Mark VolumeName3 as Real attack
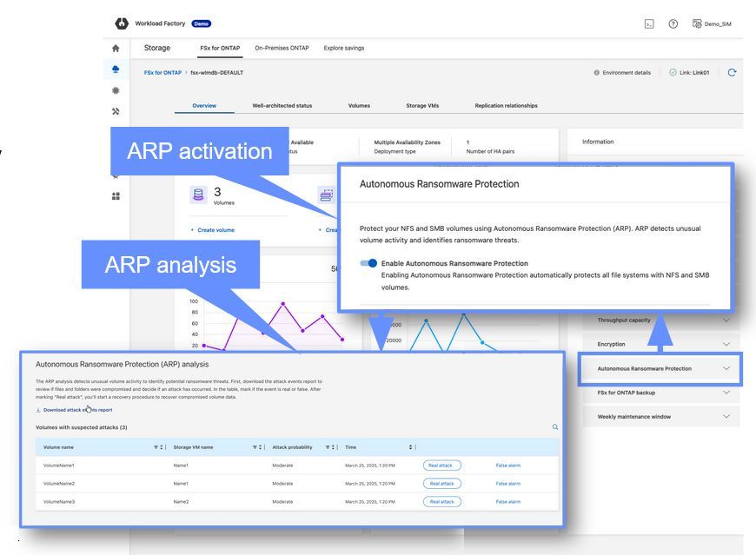The height and width of the screenshot is (555, 756). point(442,501)
